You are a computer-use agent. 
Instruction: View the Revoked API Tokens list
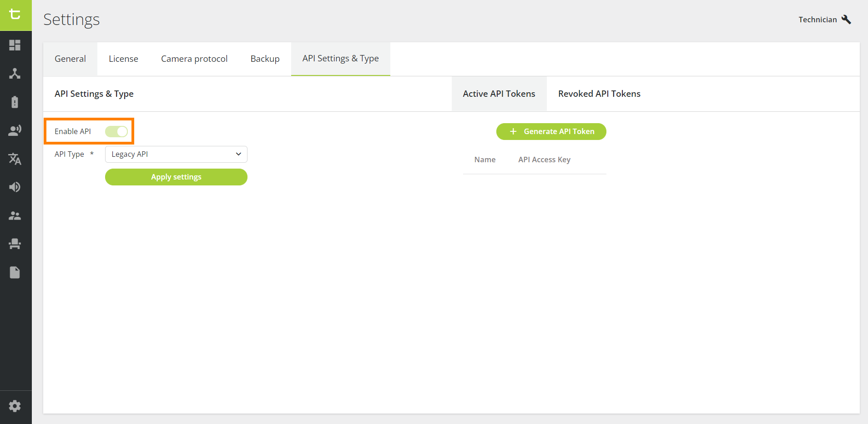(x=599, y=94)
